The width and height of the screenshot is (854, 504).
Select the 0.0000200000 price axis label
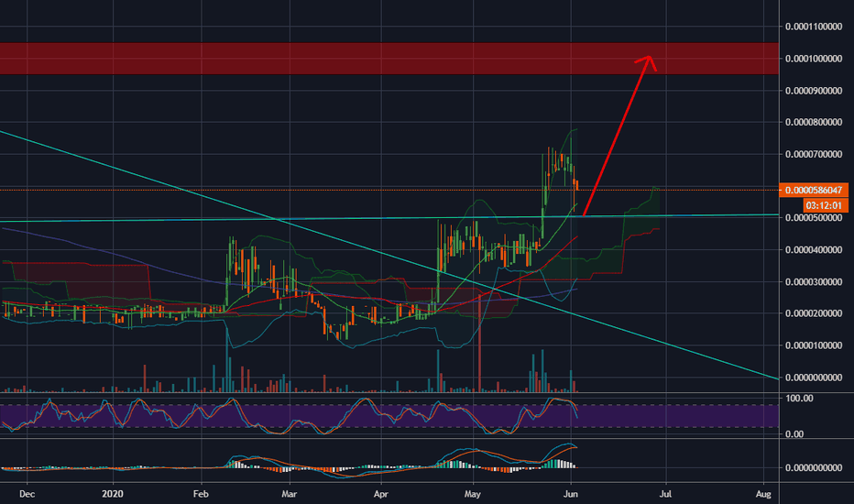pyautogui.click(x=814, y=313)
